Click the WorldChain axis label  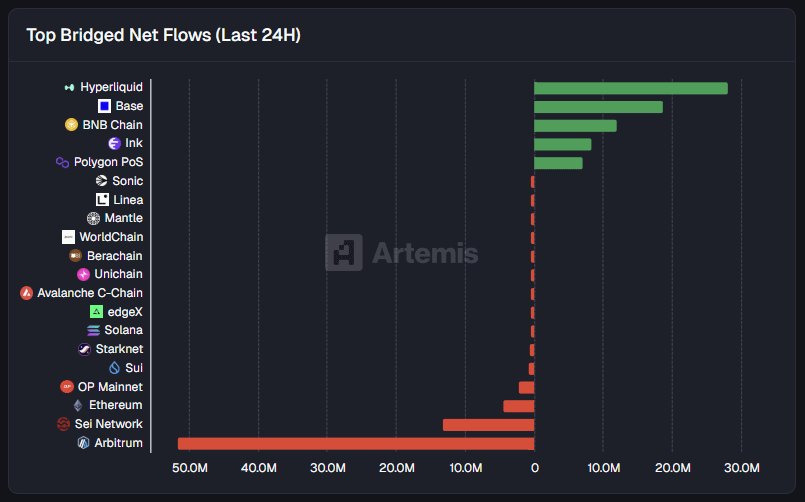click(x=111, y=237)
